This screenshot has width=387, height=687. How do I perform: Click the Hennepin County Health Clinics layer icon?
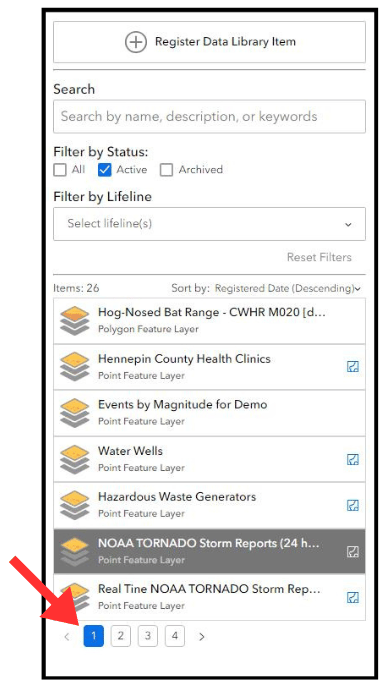pos(75,367)
